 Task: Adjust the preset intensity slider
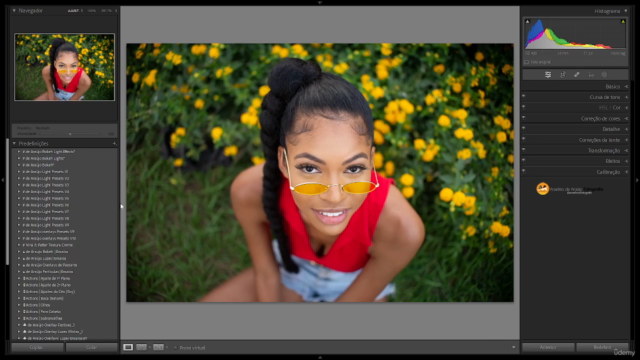click(x=70, y=134)
